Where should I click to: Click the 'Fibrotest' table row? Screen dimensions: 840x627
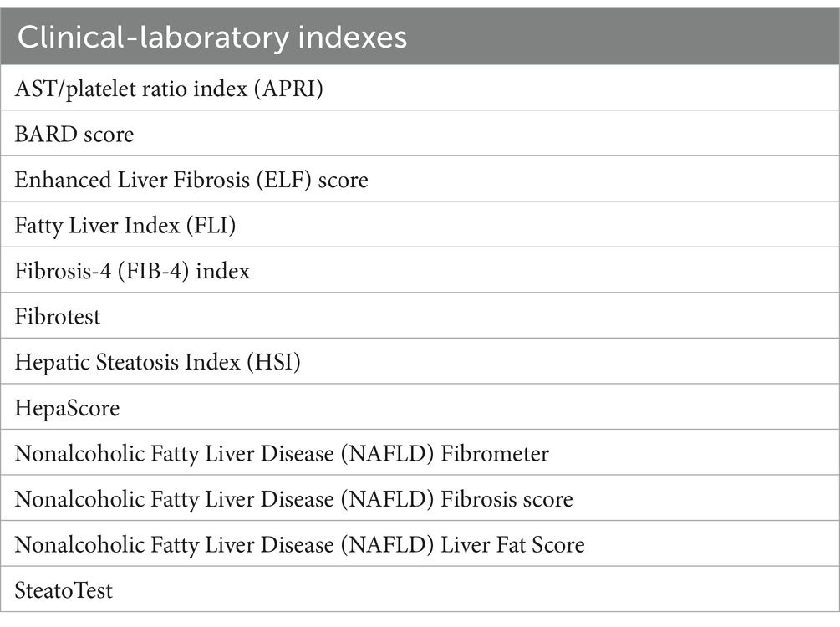click(x=420, y=316)
